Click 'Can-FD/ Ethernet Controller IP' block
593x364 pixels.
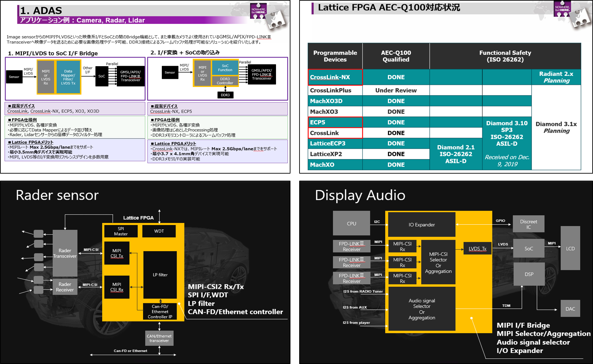[160, 312]
